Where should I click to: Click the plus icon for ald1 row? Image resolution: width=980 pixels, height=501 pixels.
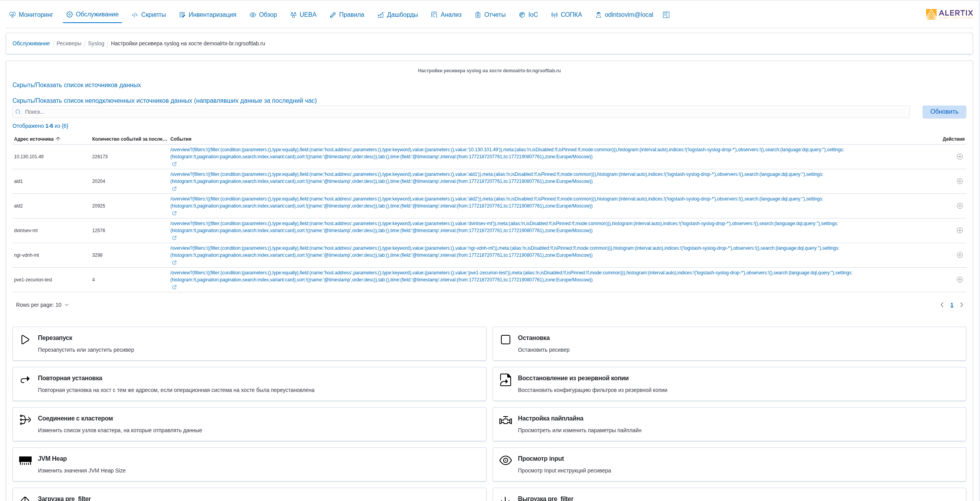[x=959, y=181]
